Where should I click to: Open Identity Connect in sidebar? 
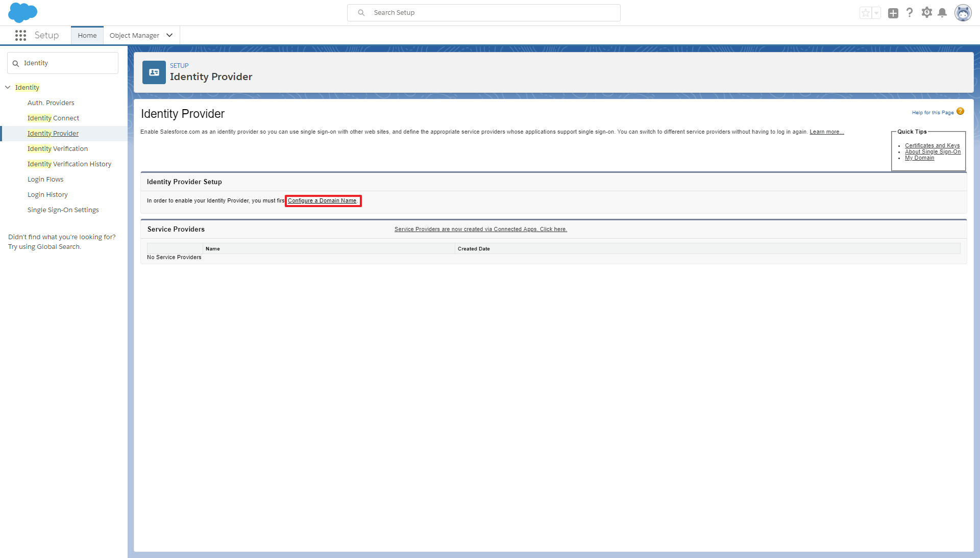point(53,118)
